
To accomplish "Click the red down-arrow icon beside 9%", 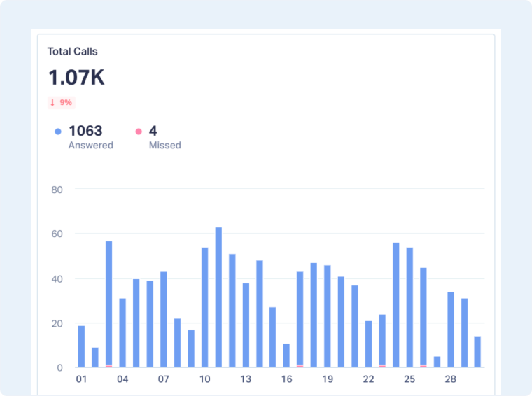I will pyautogui.click(x=52, y=102).
